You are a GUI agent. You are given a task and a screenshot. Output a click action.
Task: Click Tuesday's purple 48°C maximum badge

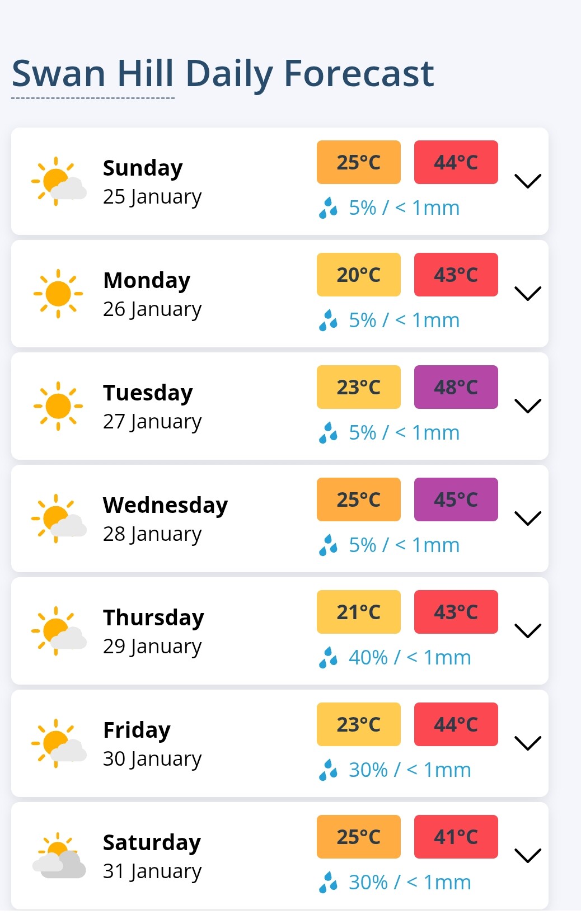point(456,387)
